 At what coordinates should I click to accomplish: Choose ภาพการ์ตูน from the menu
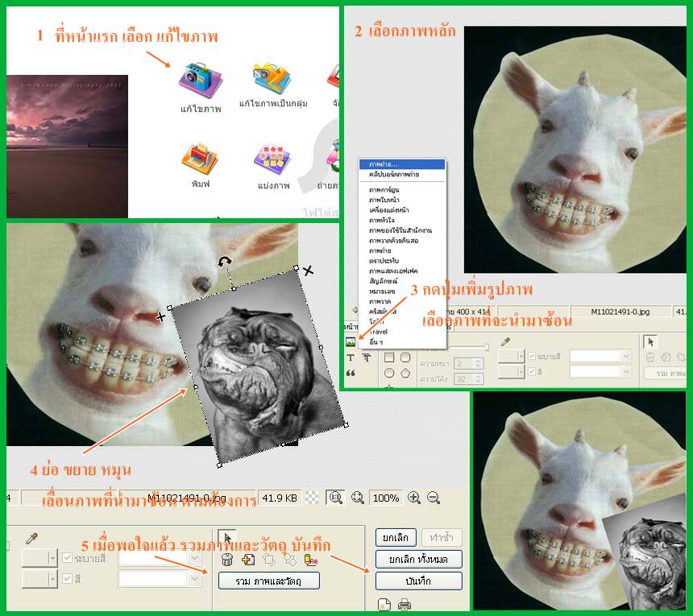tap(402, 190)
